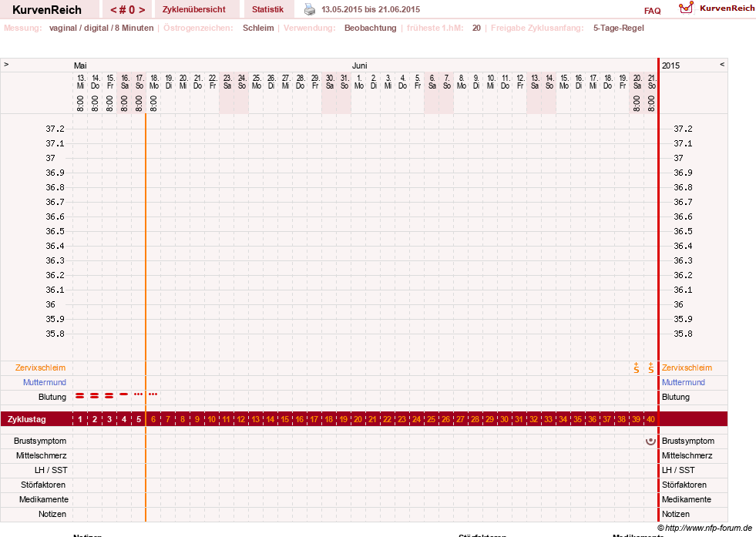756x537 pixels.
Task: Click the 35.8 temperature label on right axis
Action: point(683,334)
